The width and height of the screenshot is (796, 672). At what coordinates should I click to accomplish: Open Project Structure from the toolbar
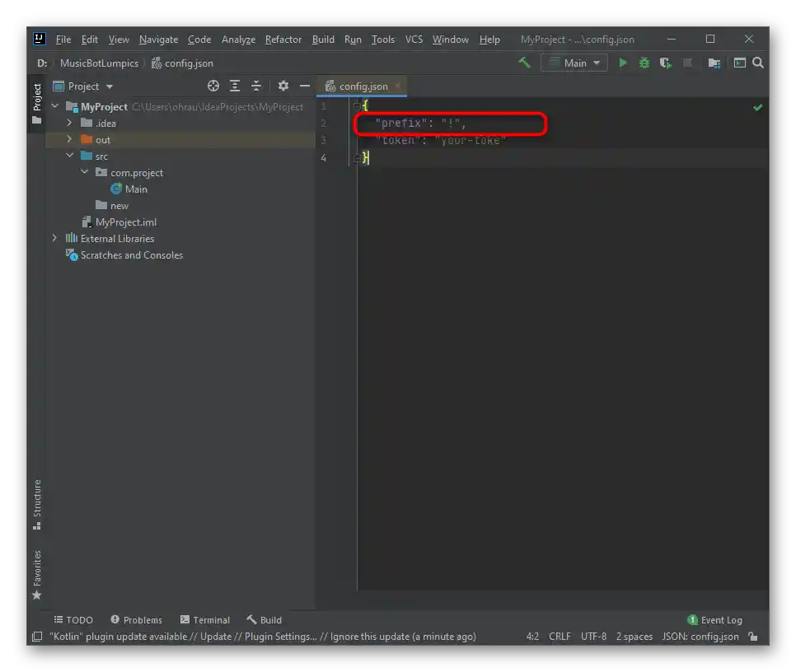(x=714, y=63)
